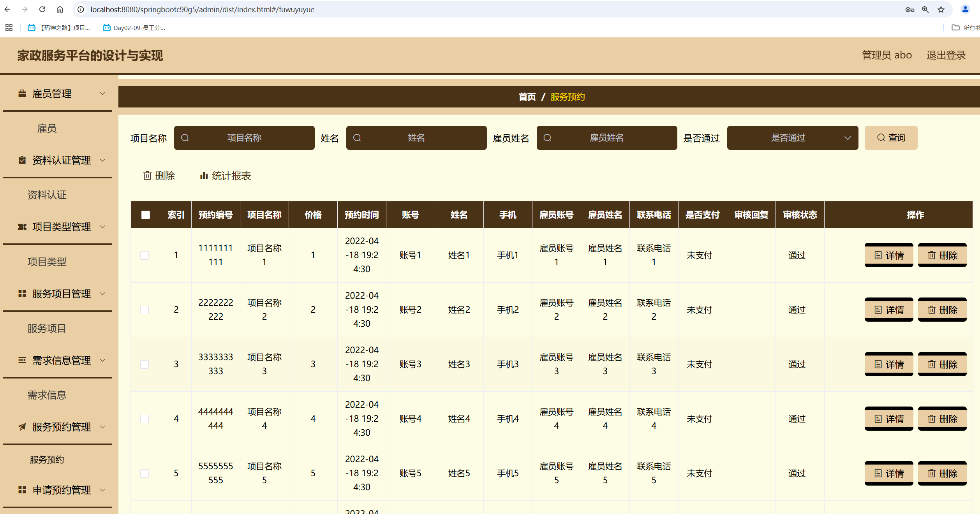Check the row 1 checkbox

(x=145, y=255)
